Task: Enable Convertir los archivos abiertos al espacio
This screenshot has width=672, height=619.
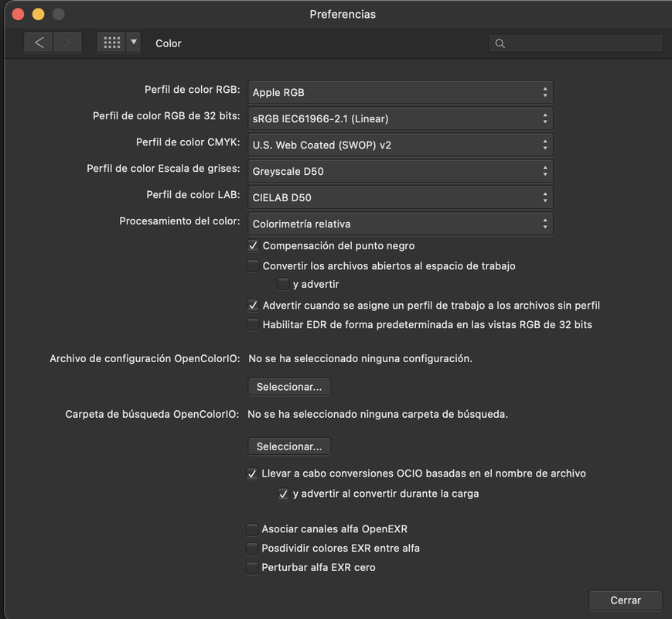Action: 253,266
